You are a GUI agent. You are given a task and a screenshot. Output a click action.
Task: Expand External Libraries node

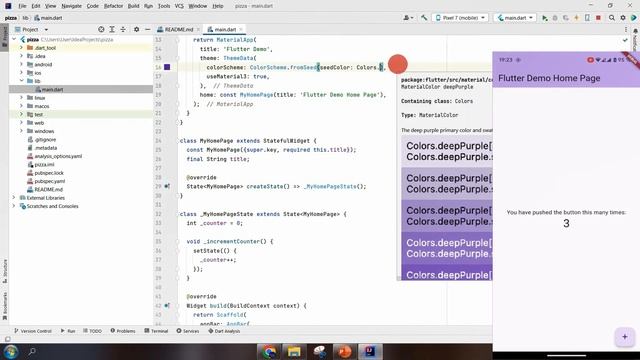click(14, 198)
